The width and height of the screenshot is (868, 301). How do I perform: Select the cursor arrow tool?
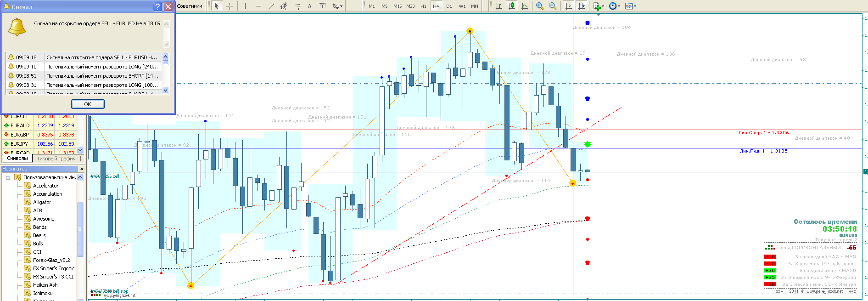217,6
